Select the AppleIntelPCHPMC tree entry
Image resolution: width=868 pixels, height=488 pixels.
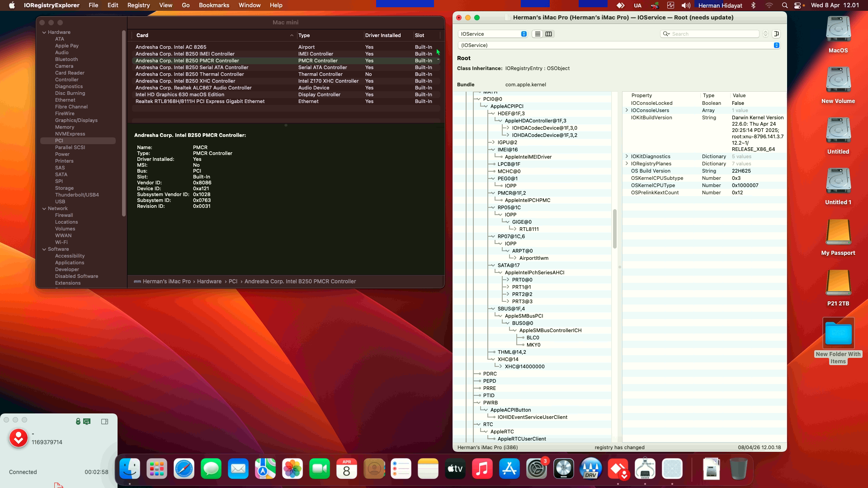click(x=527, y=200)
